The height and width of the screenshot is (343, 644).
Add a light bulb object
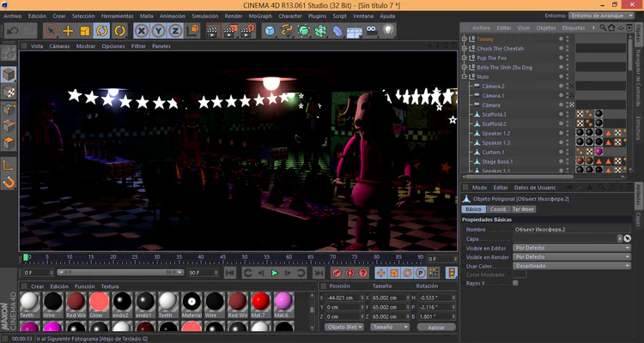click(388, 31)
